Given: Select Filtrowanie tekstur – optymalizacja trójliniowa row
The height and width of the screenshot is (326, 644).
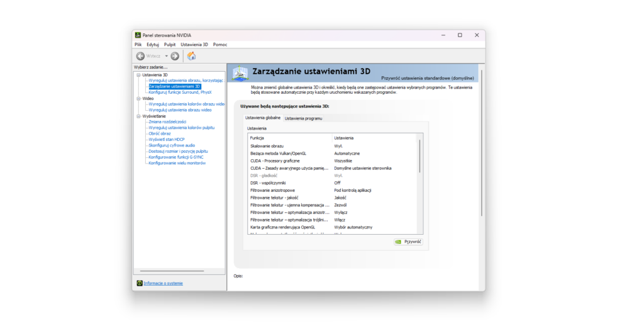Looking at the screenshot, I should [x=333, y=220].
